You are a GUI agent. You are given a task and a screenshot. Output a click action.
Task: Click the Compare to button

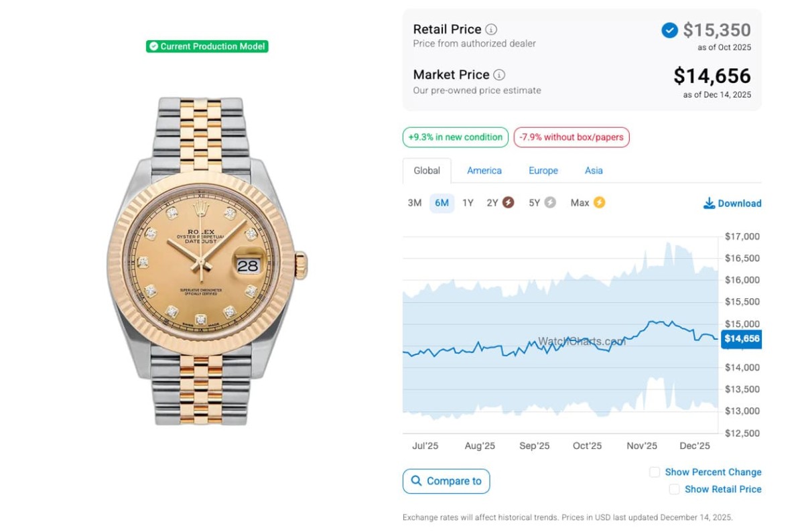point(446,481)
